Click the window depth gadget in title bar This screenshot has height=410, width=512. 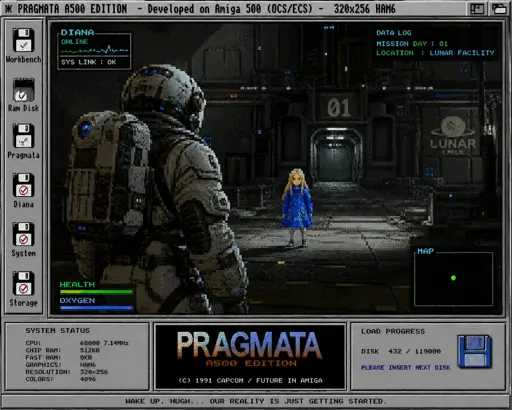(x=499, y=9)
